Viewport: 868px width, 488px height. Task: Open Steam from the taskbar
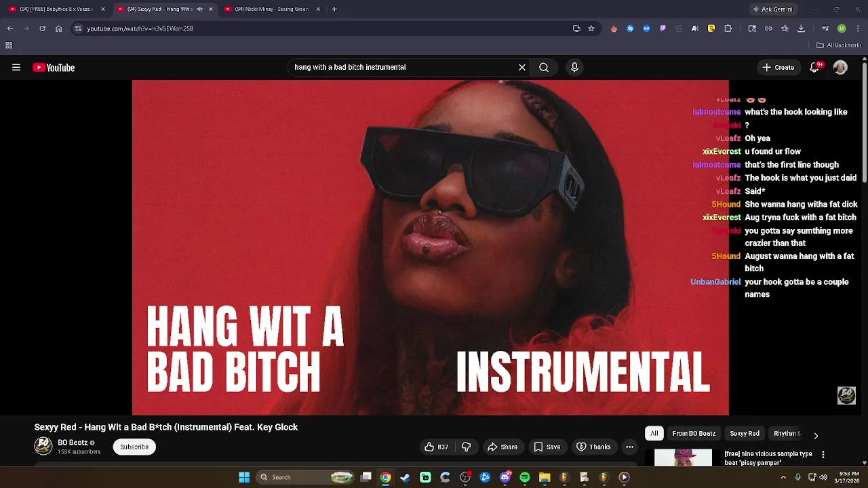(406, 477)
